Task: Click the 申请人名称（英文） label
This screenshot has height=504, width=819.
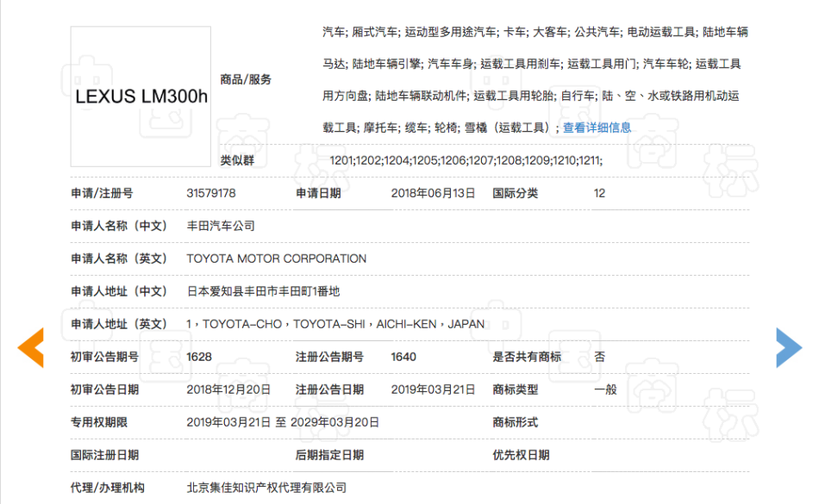Action: coord(119,258)
